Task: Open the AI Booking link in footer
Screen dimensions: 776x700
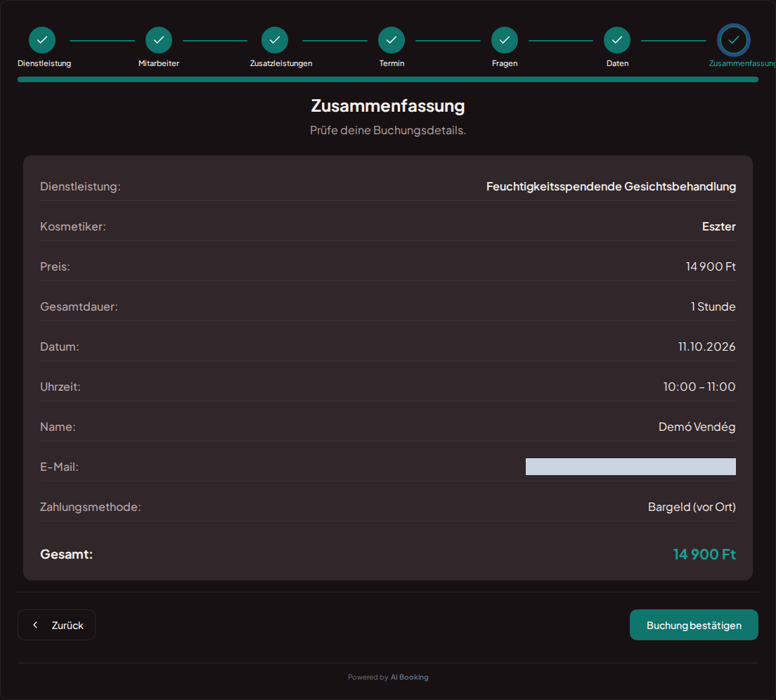Action: (x=409, y=678)
